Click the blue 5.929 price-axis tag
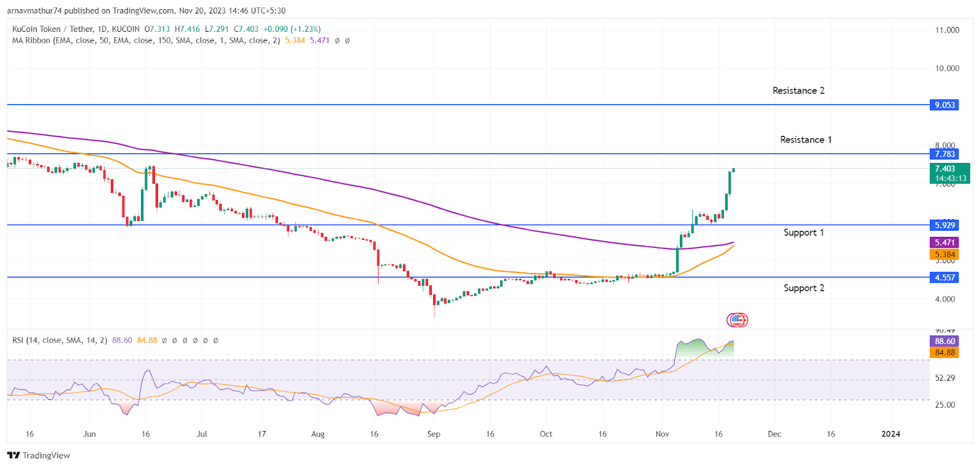 tap(944, 225)
